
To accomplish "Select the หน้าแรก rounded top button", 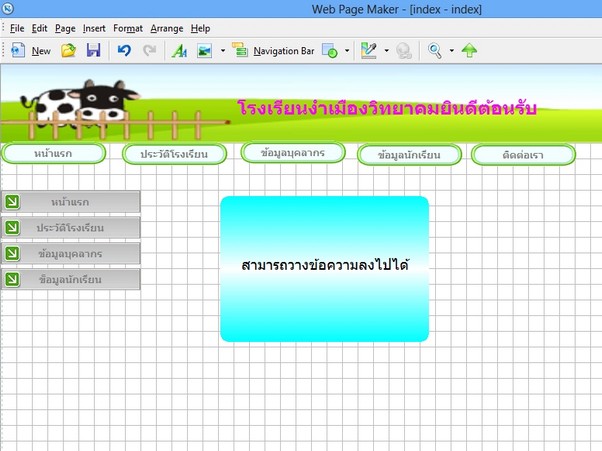I will [x=54, y=154].
